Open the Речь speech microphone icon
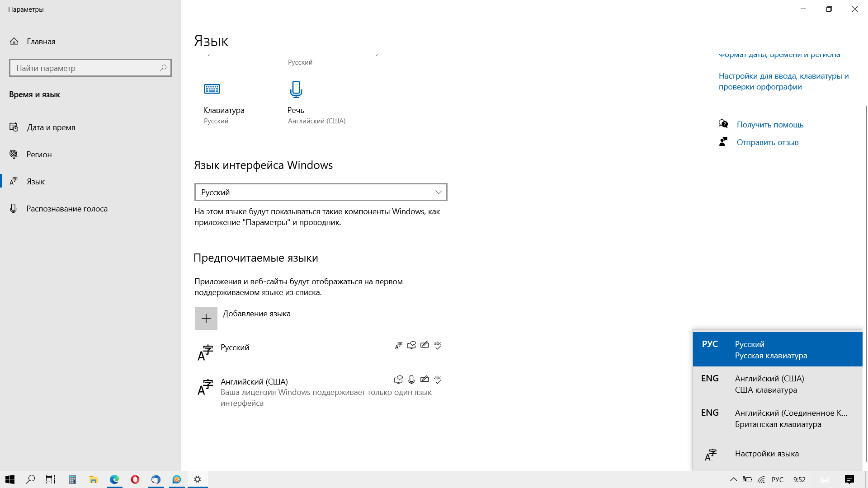 click(296, 89)
